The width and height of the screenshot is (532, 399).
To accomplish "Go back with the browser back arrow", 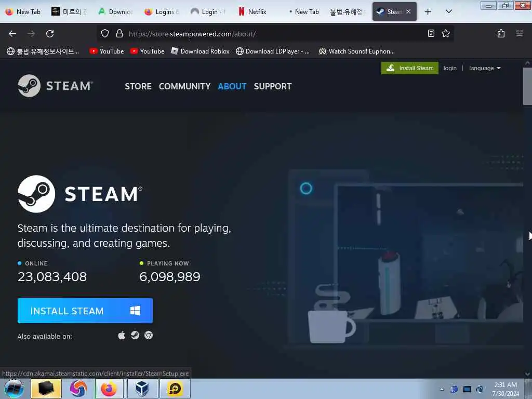I will [12, 34].
